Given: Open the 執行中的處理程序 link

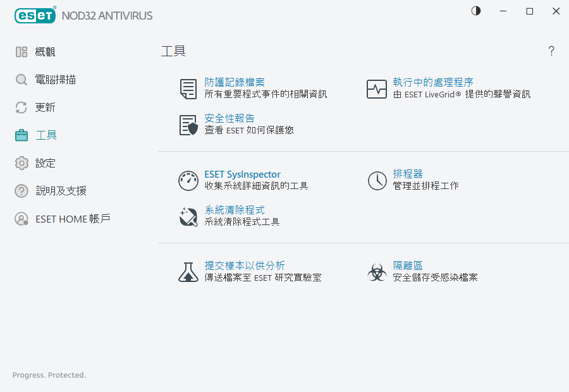Looking at the screenshot, I should coord(433,82).
